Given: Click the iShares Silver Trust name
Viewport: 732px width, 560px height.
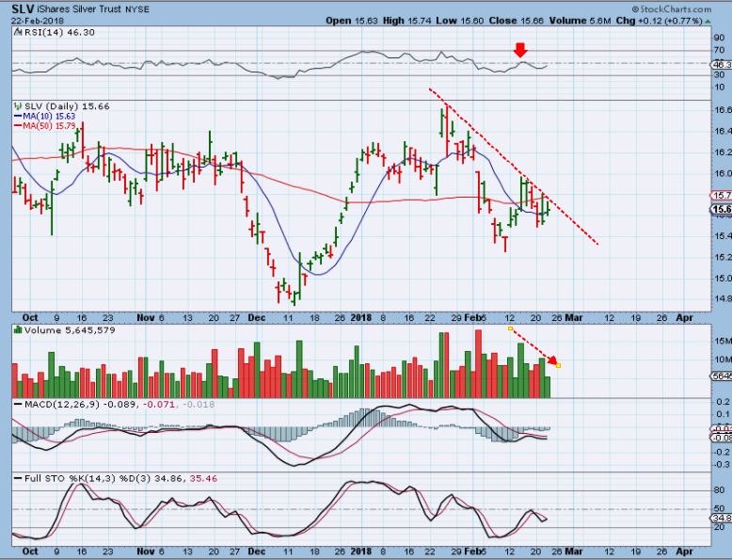Looking at the screenshot, I should coord(78,9).
